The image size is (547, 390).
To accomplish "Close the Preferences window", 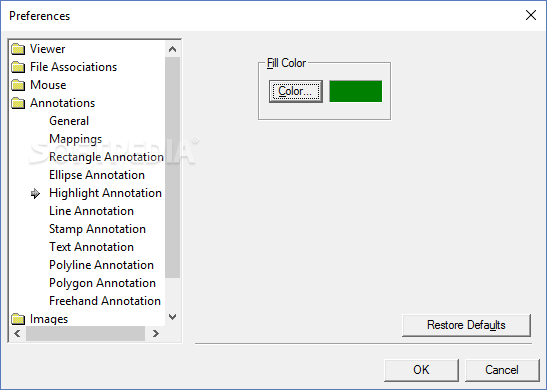I will (531, 15).
